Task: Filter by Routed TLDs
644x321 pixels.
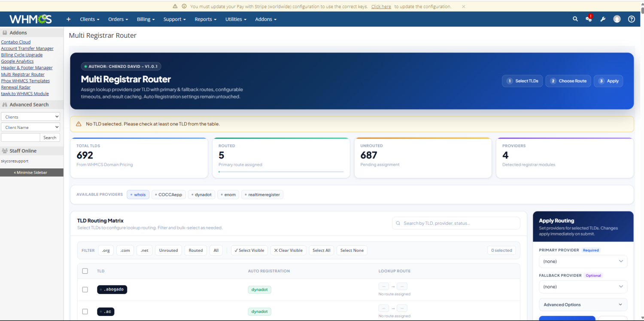Action: pos(196,251)
